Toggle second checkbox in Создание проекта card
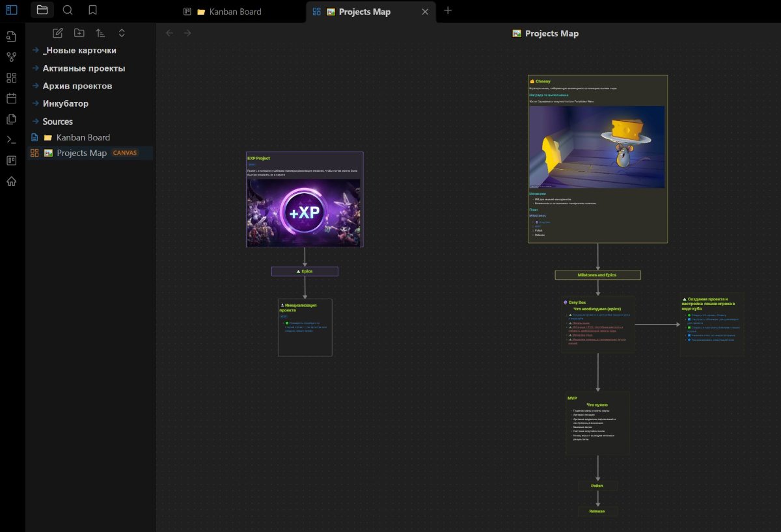 coord(689,319)
